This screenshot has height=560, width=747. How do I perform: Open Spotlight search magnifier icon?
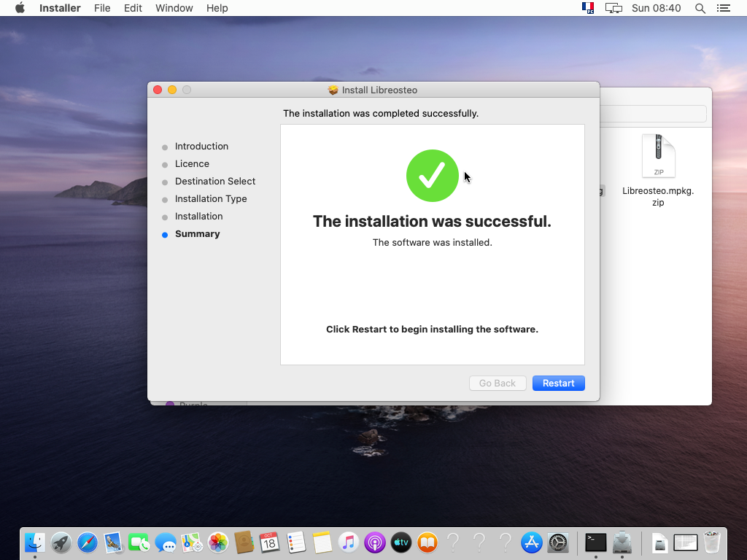tap(700, 8)
